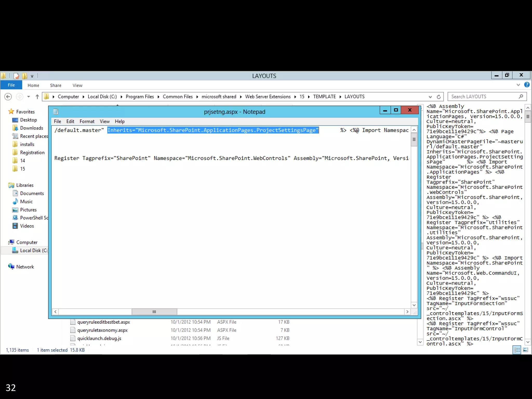Click the blue File button in Explorer
Image resolution: width=532 pixels, height=399 pixels.
[11, 85]
